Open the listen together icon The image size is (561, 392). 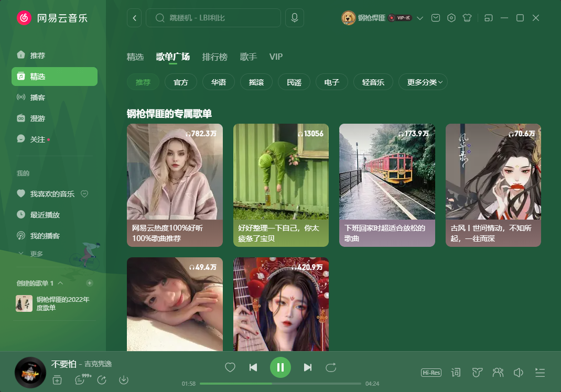click(x=498, y=373)
